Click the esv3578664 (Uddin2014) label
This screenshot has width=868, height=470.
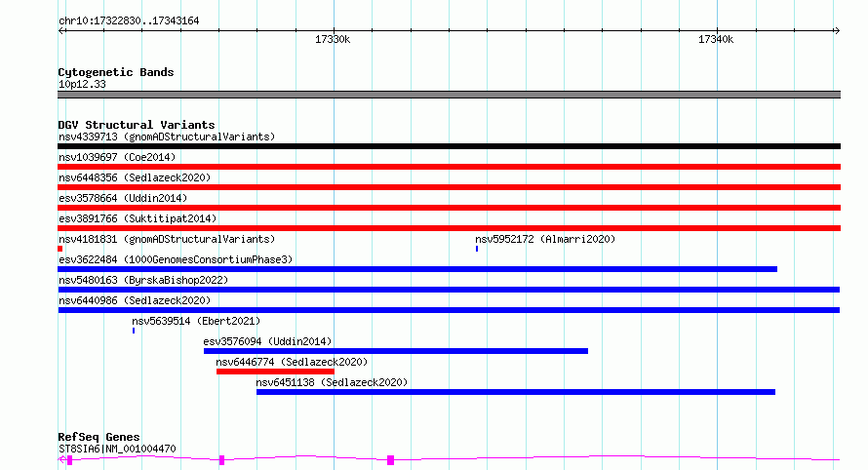tap(123, 198)
